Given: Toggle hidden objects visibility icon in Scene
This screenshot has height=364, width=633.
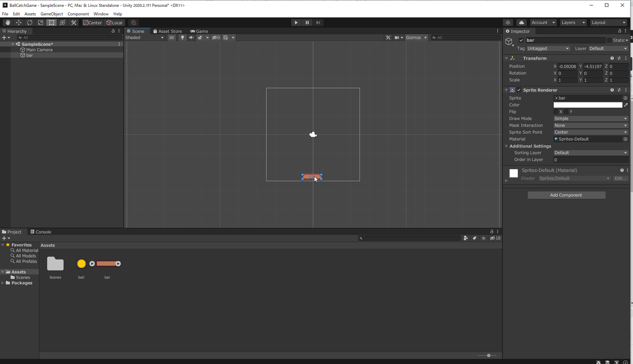Looking at the screenshot, I should pyautogui.click(x=216, y=37).
